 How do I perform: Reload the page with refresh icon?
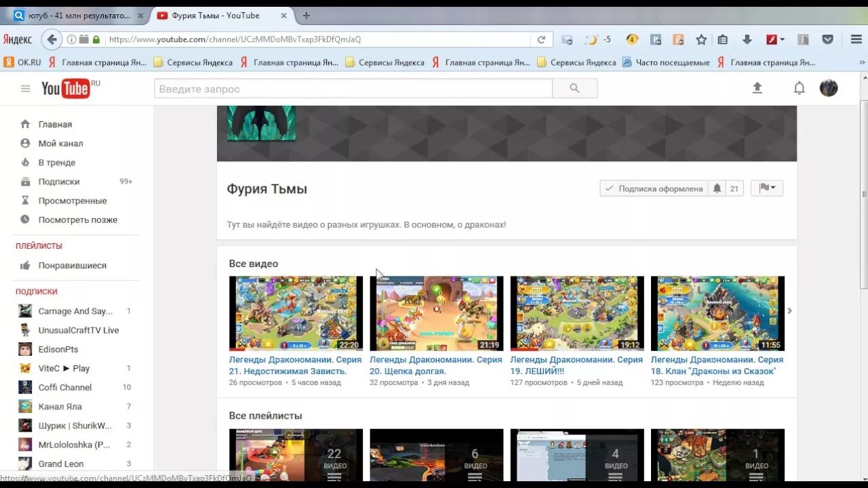coord(541,39)
